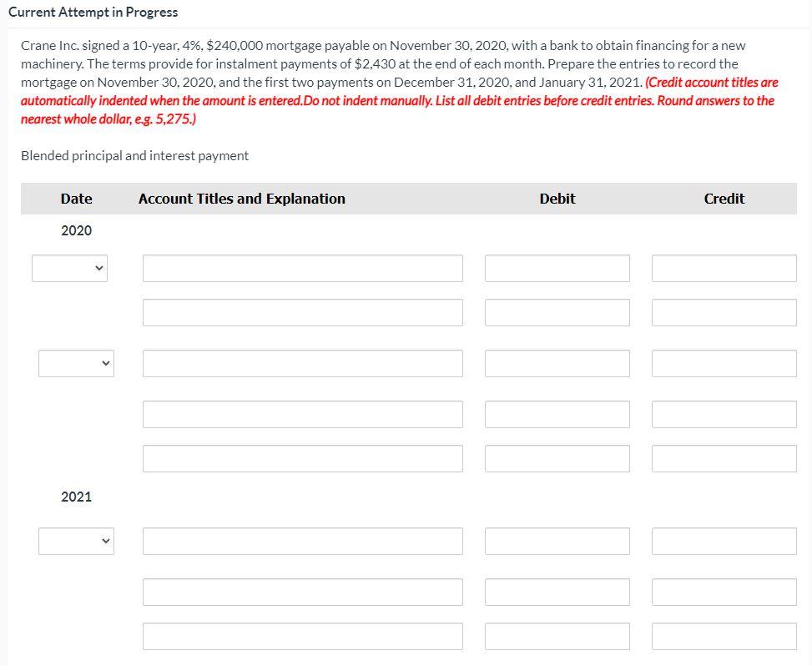The width and height of the screenshot is (812, 666).
Task: Click debit field beside 2021 dropdown
Action: click(x=557, y=541)
